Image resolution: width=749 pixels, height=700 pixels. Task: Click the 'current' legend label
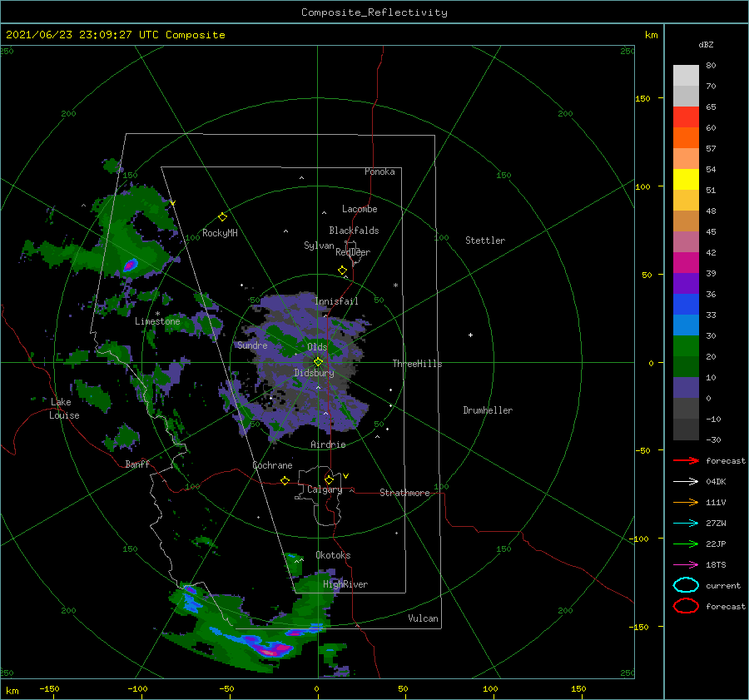pyautogui.click(x=723, y=585)
